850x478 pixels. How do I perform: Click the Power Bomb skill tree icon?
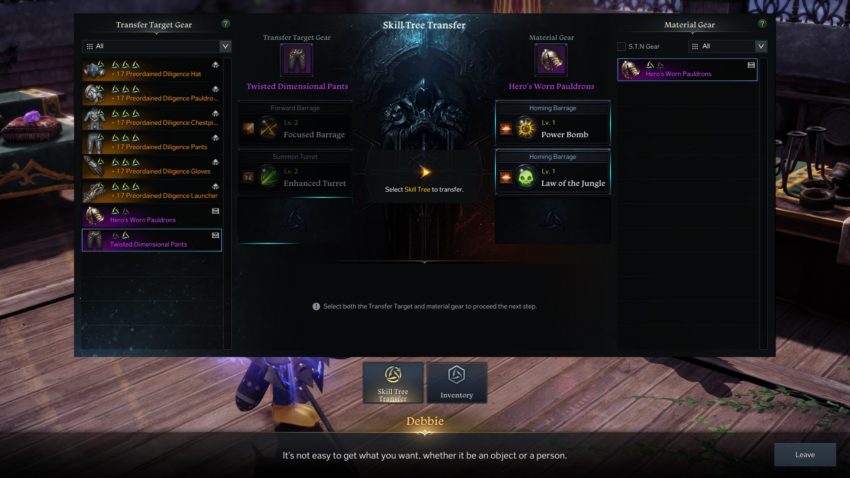tap(526, 128)
